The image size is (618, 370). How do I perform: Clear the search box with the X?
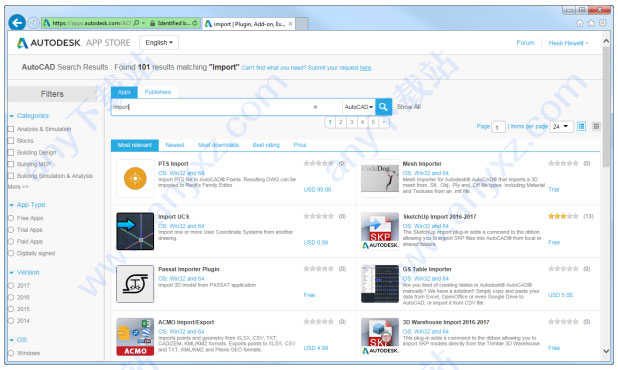(315, 107)
